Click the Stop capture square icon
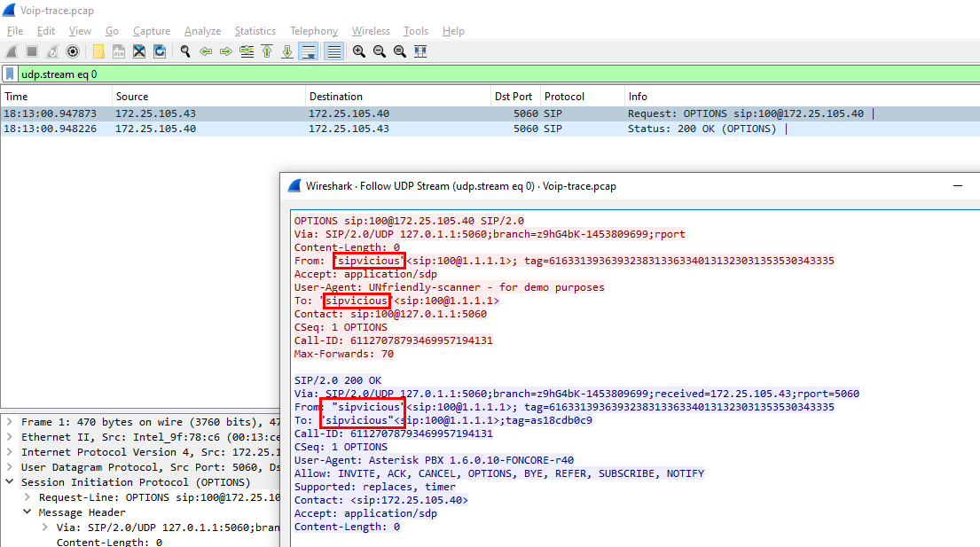The width and height of the screenshot is (980, 547). pyautogui.click(x=32, y=51)
